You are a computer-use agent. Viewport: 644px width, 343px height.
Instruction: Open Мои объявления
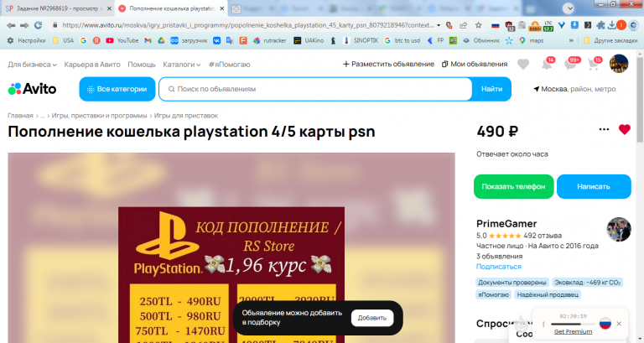tap(475, 64)
